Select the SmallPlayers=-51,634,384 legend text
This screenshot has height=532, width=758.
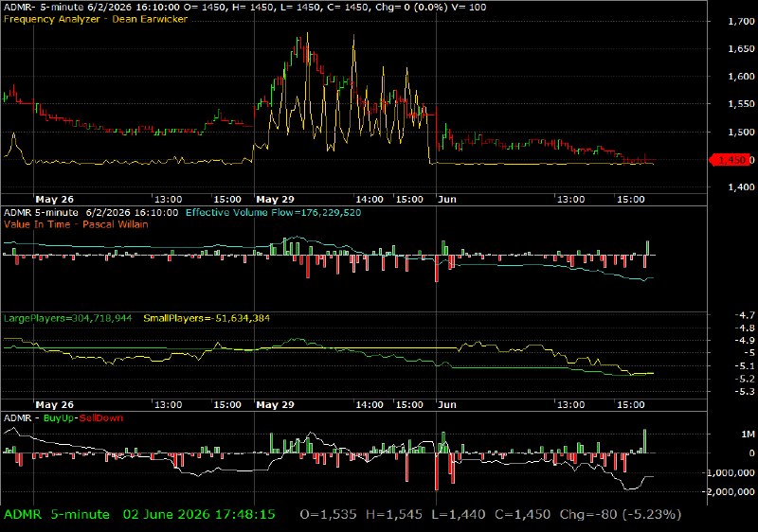(207, 318)
